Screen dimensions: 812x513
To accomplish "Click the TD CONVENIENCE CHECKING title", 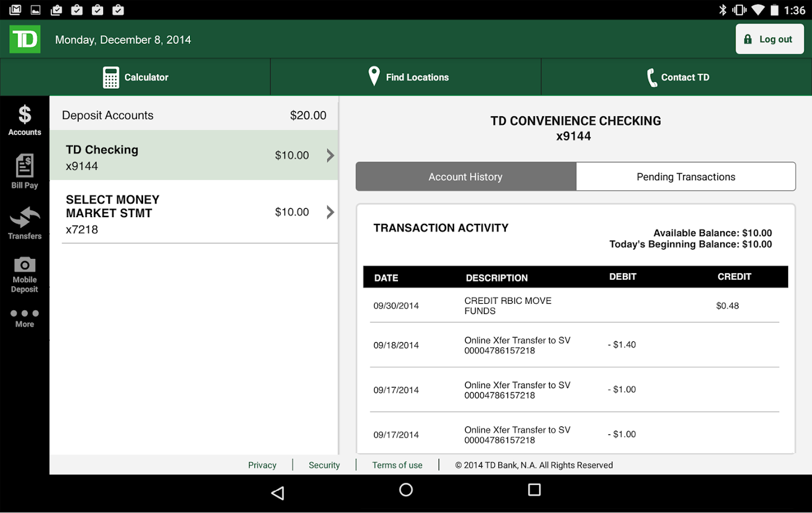I will (576, 121).
